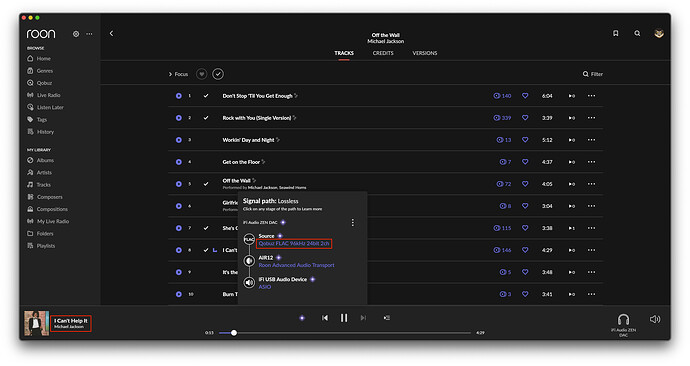Toggle the picks checkmark filter next to Focus

pos(218,74)
